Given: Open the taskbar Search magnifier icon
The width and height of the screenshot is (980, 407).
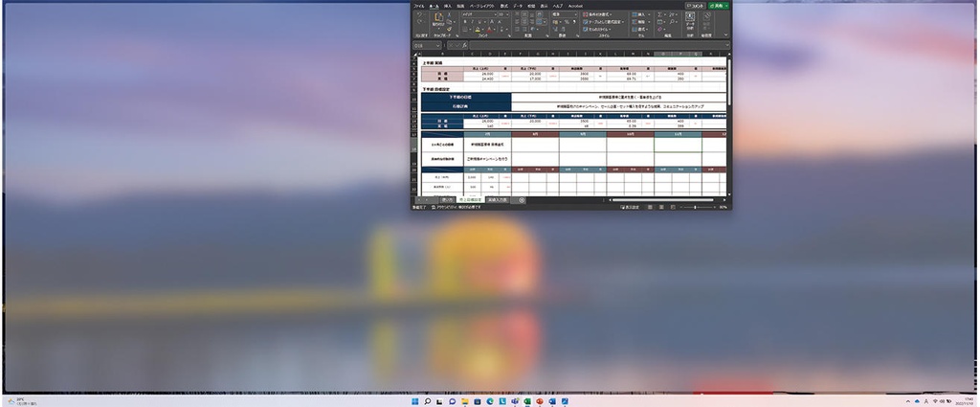Looking at the screenshot, I should (428, 401).
